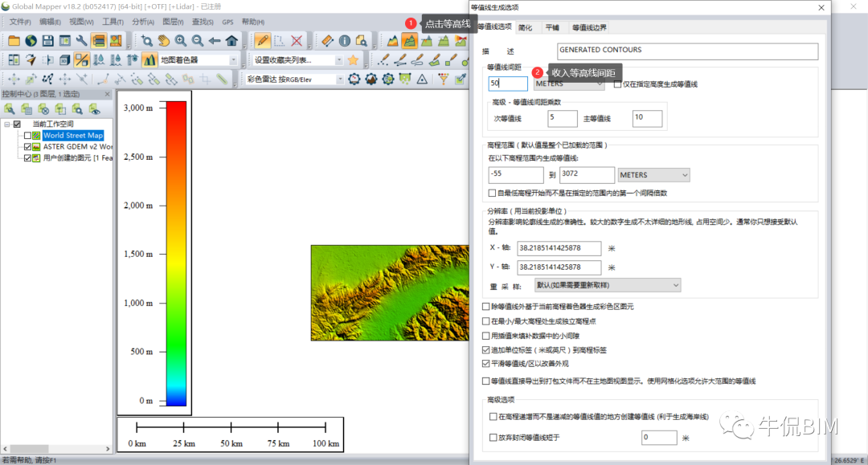This screenshot has height=465, width=868.
Task: Check 在最小/最大高程处生成独立高程点
Action: (486, 321)
